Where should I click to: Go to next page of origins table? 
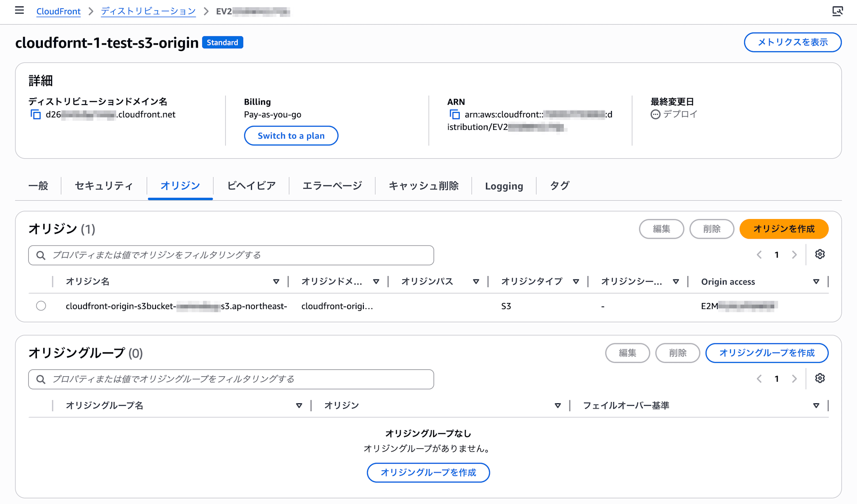[794, 255]
